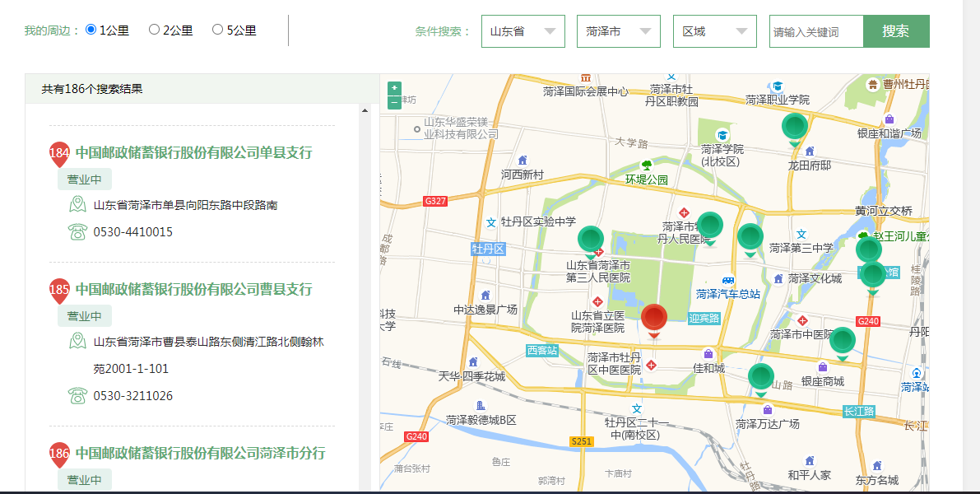This screenshot has height=494, width=980.
Task: Click 天华·四季花城 label on map
Action: 471,376
